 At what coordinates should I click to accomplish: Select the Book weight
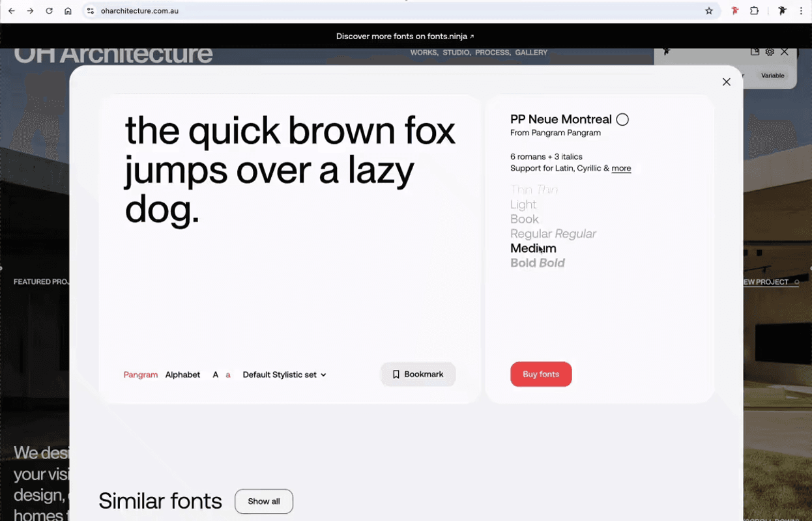pos(525,219)
